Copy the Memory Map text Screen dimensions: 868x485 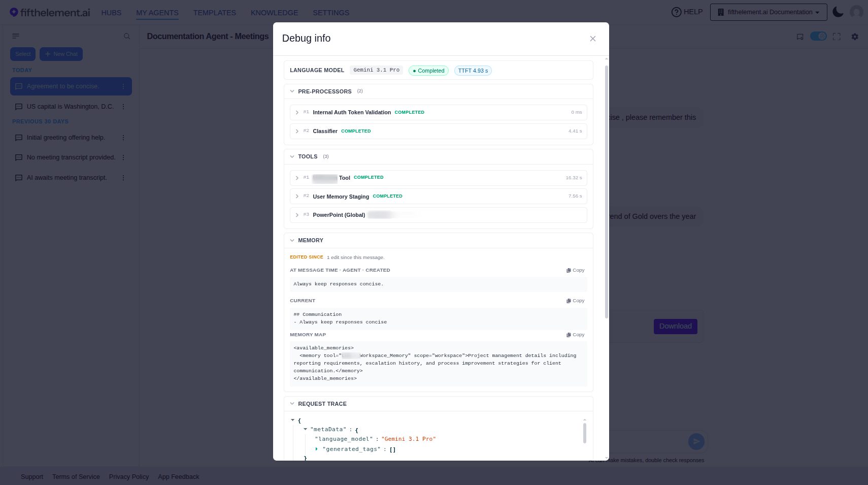click(x=576, y=335)
